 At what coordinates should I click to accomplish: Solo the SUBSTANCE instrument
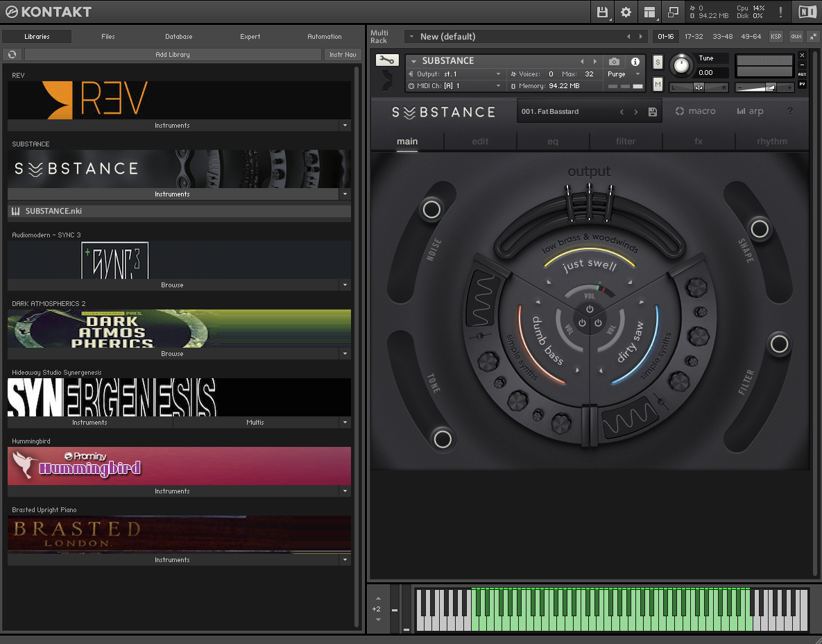[x=658, y=62]
